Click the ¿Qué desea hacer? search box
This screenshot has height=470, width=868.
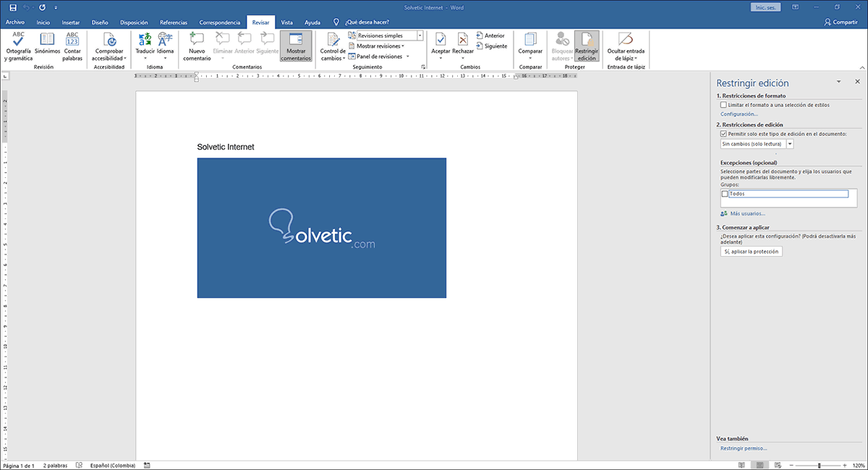tap(366, 22)
